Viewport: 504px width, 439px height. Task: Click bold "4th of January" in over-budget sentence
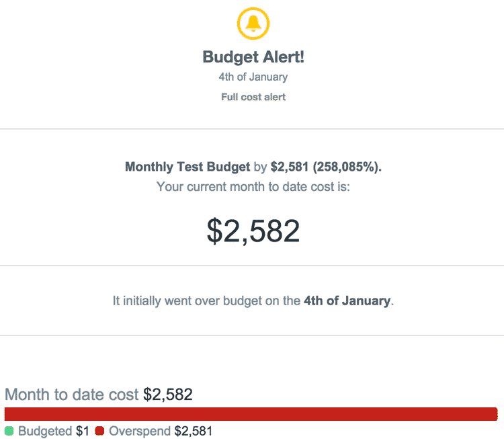pyautogui.click(x=347, y=301)
